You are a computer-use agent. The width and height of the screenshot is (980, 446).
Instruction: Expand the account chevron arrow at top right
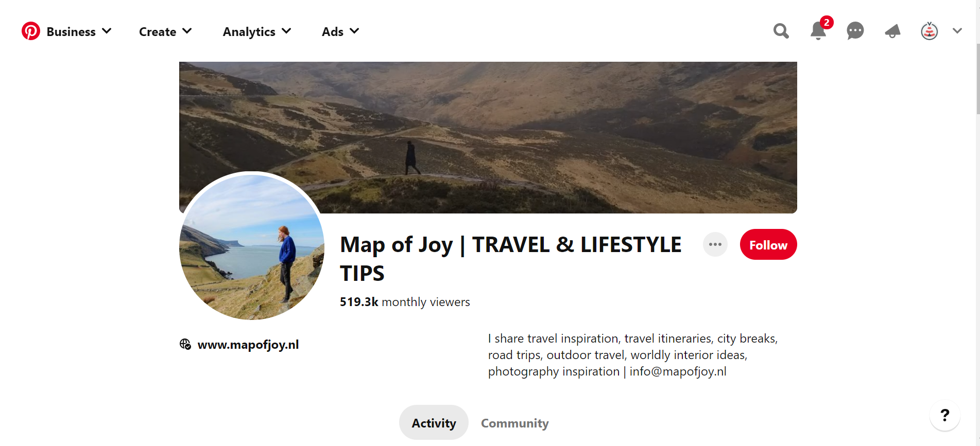957,31
